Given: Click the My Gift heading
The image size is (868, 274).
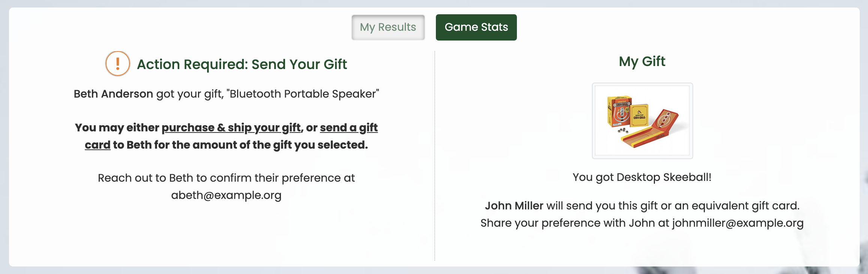Looking at the screenshot, I should (x=642, y=61).
